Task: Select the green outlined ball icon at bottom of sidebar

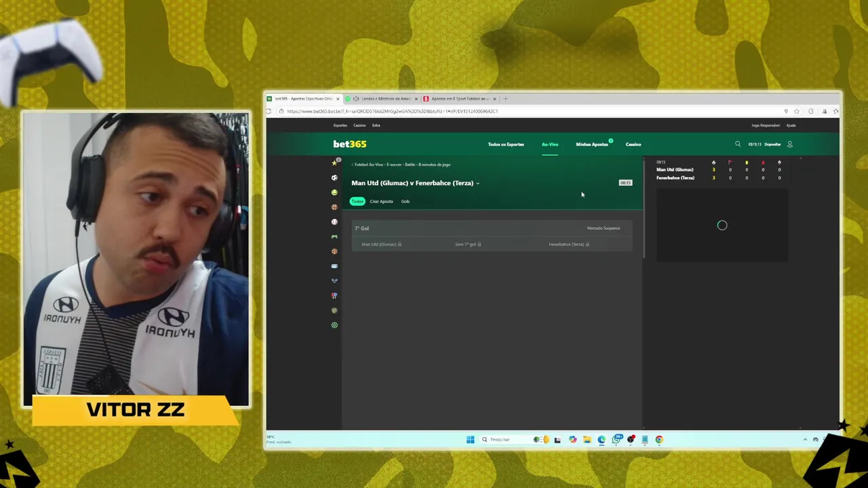Action: point(334,325)
